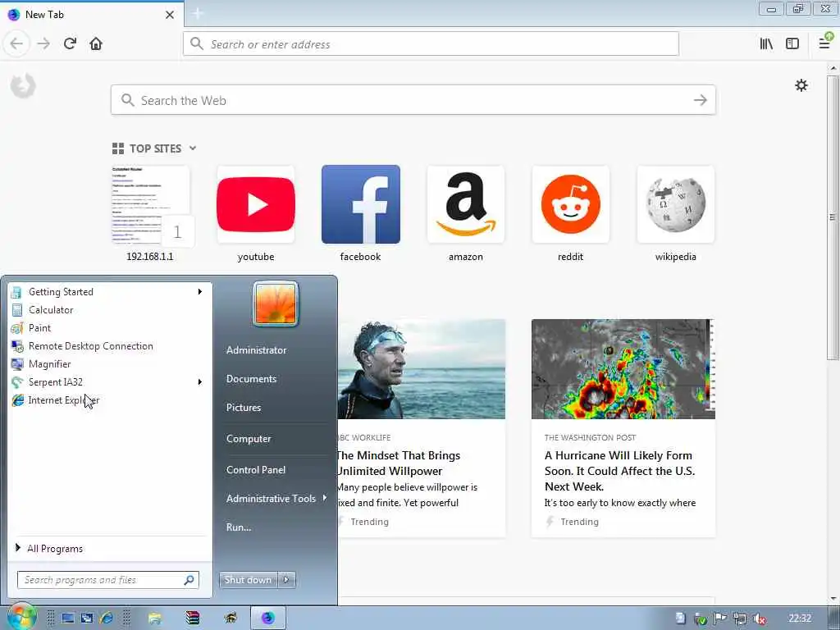
Task: Select the New Tab browser tab
Action: (92, 15)
